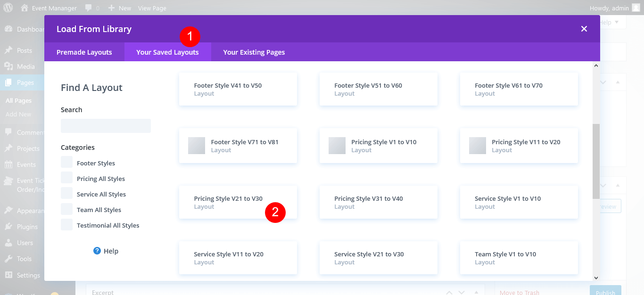Collapse the Excerpt panel toggle arrow
The height and width of the screenshot is (295, 644).
(477, 292)
